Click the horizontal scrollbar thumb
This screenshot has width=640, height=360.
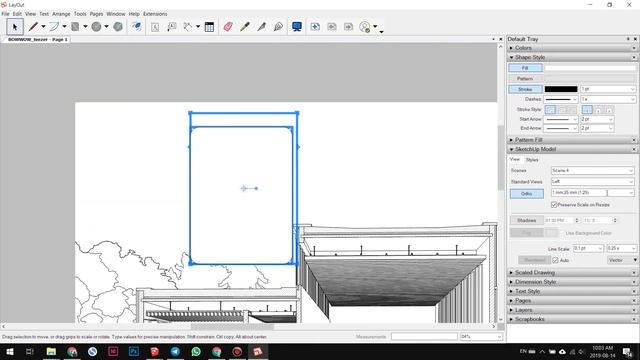click(232, 327)
